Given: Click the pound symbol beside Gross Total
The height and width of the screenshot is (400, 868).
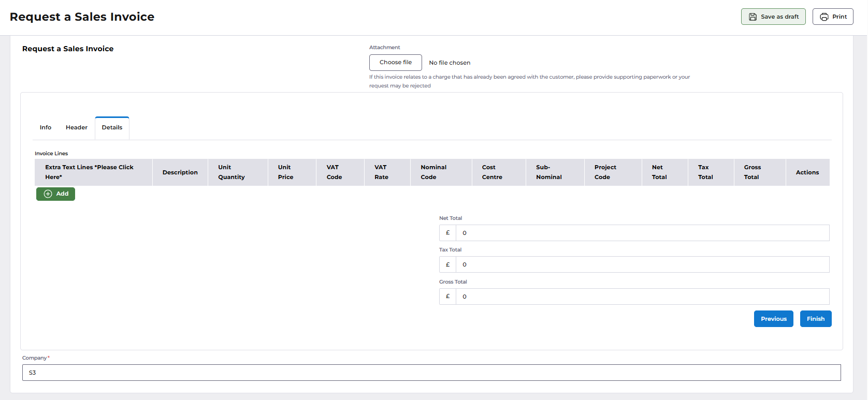Looking at the screenshot, I should click(x=448, y=297).
